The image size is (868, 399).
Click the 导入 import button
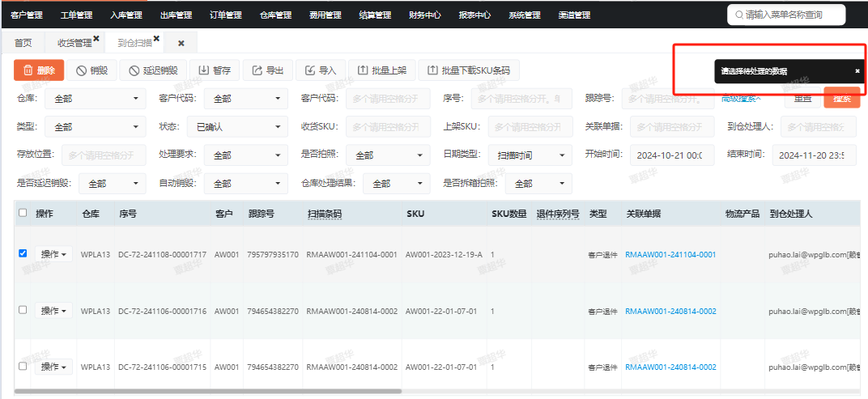click(x=321, y=70)
